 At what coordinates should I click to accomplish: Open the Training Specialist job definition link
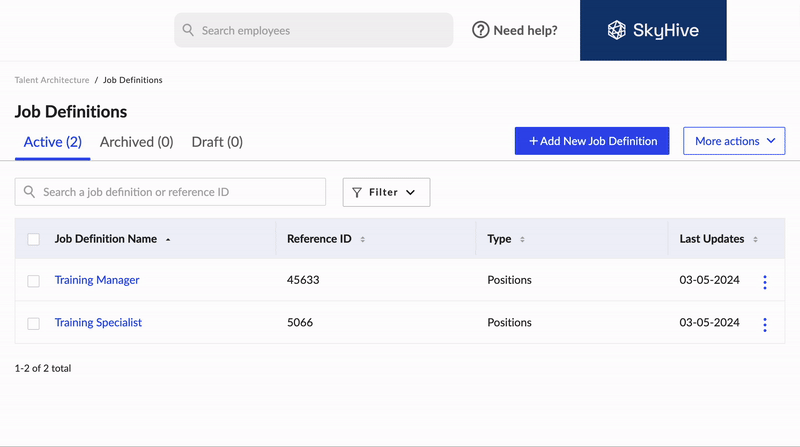(98, 322)
